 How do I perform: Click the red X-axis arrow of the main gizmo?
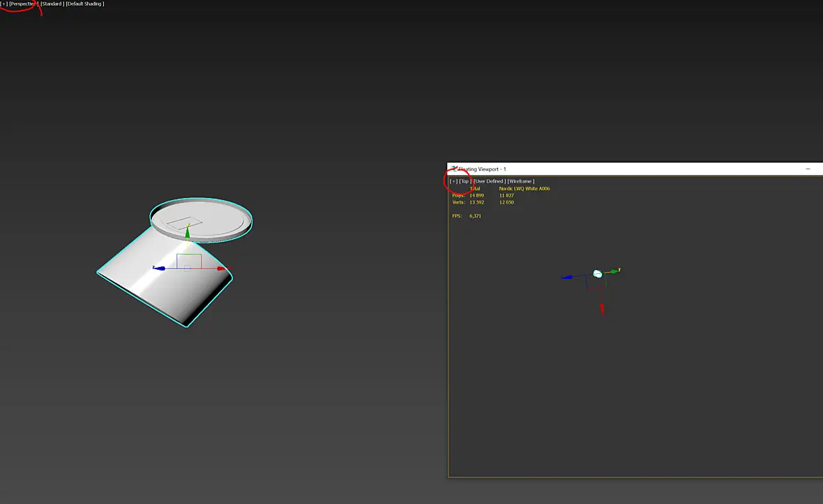(x=222, y=268)
